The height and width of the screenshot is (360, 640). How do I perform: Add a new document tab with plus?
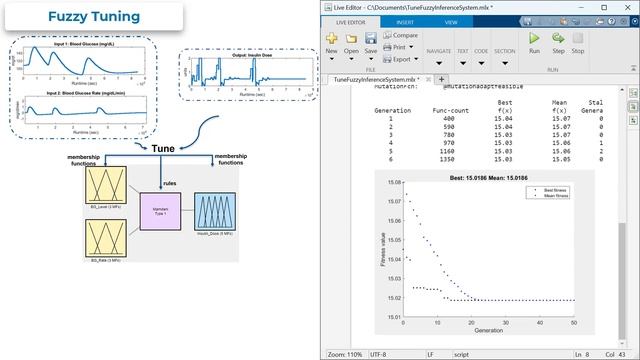coord(441,79)
